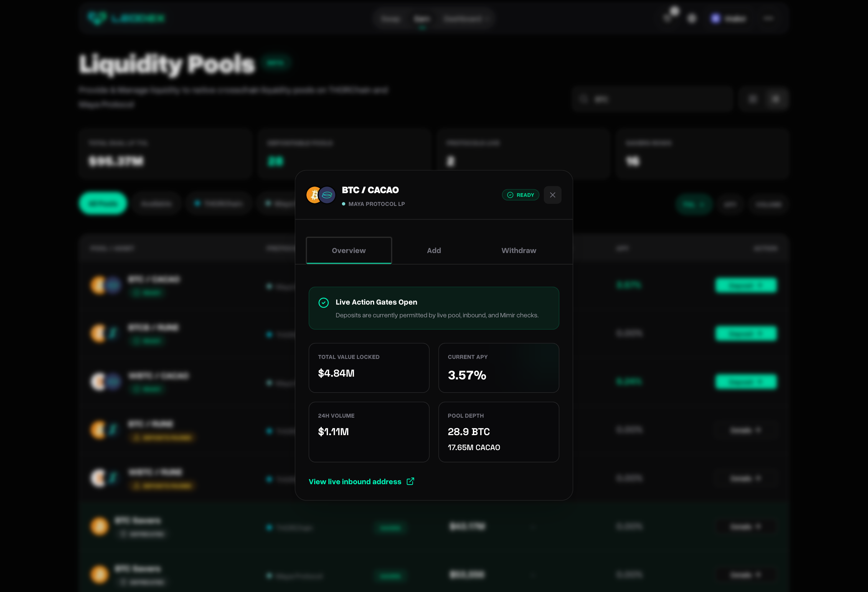
Task: Click the Live Action Gates Open heading
Action: (x=377, y=302)
